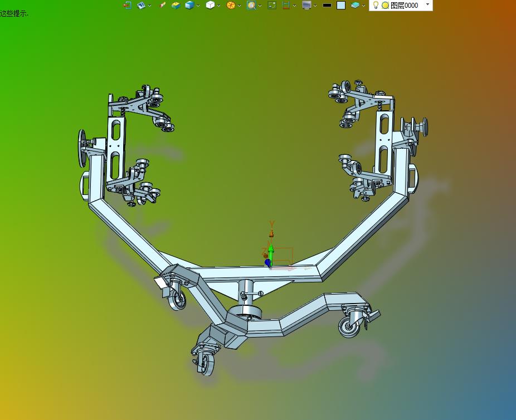Click the orange Y axis marker
Image resolution: width=516 pixels, height=420 pixels.
click(271, 229)
